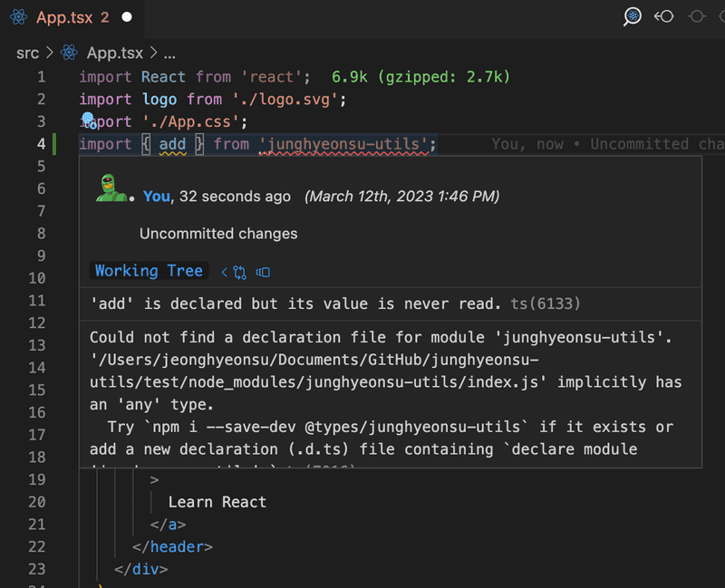Viewport: 725px width, 588px height.
Task: Click line number 1 in the gutter
Action: tap(41, 77)
